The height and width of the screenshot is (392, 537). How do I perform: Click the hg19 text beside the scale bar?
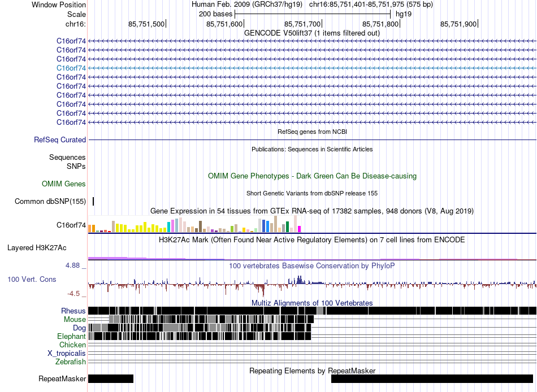coord(404,14)
